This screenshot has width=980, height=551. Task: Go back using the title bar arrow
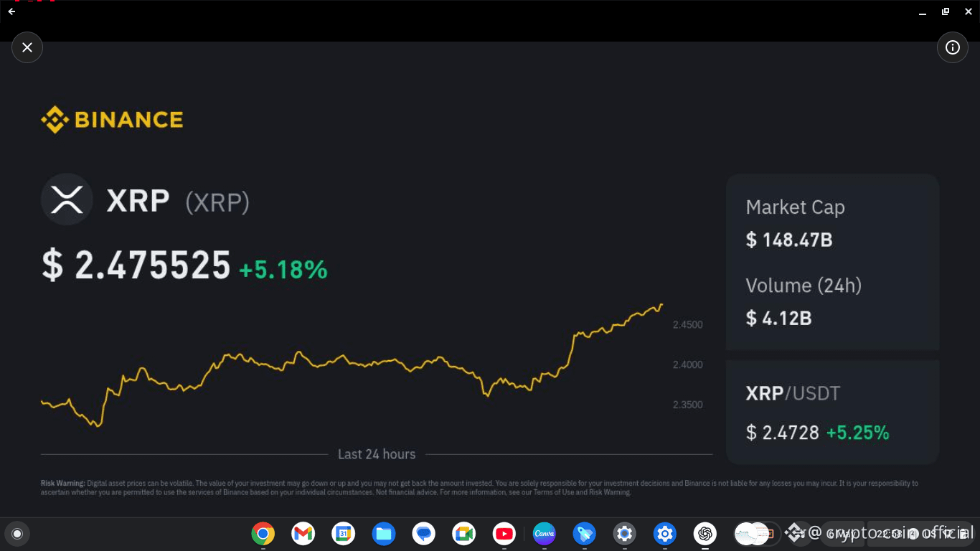pos(11,11)
